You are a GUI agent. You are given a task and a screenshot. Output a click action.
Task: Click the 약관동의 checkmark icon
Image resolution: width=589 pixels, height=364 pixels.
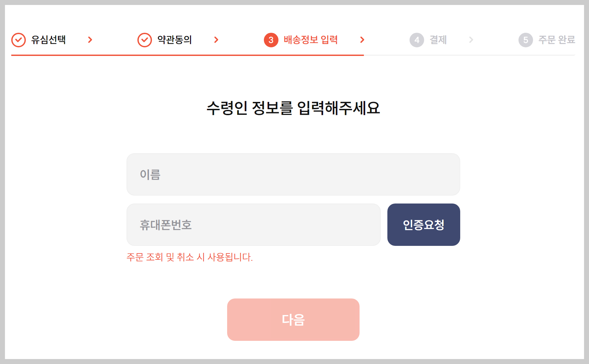point(145,40)
